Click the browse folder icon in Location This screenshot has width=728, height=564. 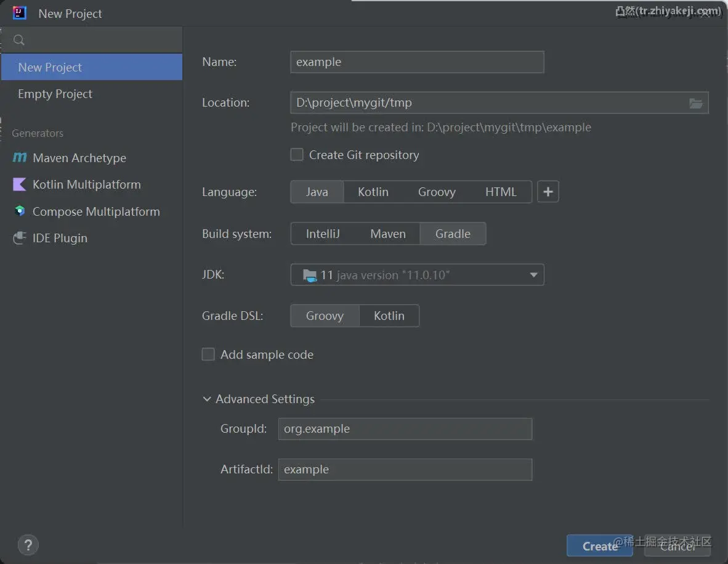(696, 103)
